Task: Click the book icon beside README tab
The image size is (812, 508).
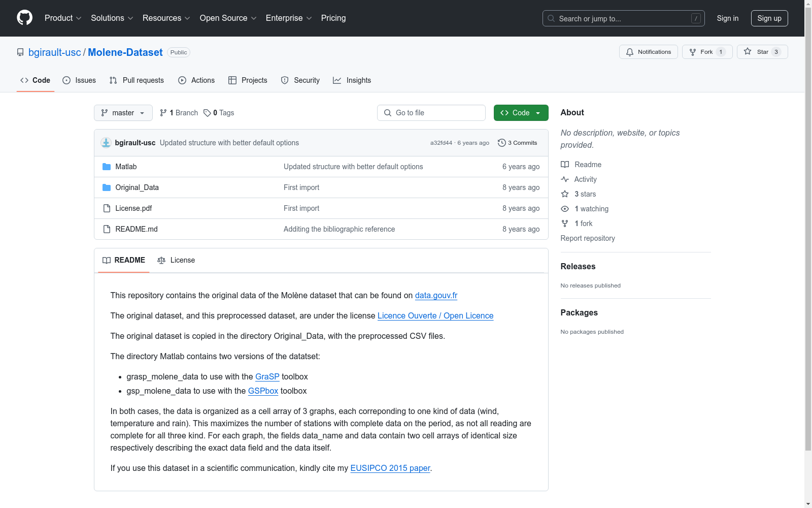Action: (x=107, y=260)
